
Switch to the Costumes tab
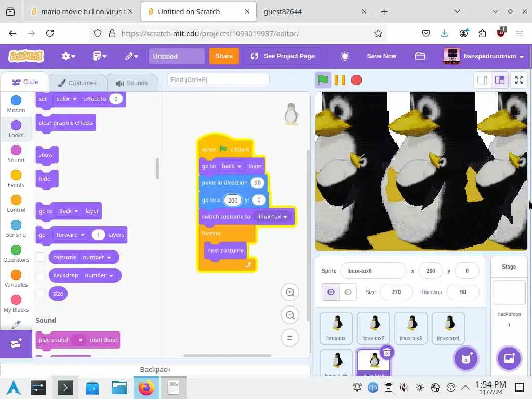tap(77, 83)
